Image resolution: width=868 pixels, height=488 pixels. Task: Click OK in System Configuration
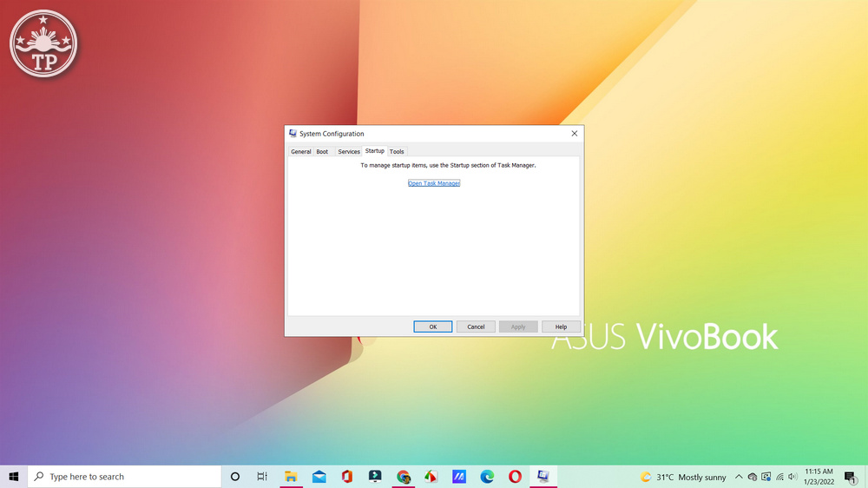[x=433, y=326]
